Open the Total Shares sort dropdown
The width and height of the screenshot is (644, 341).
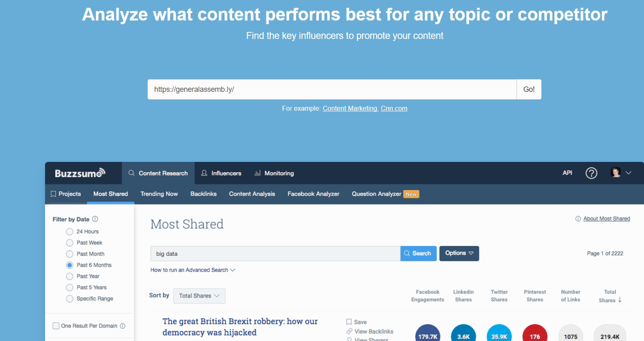coord(199,296)
